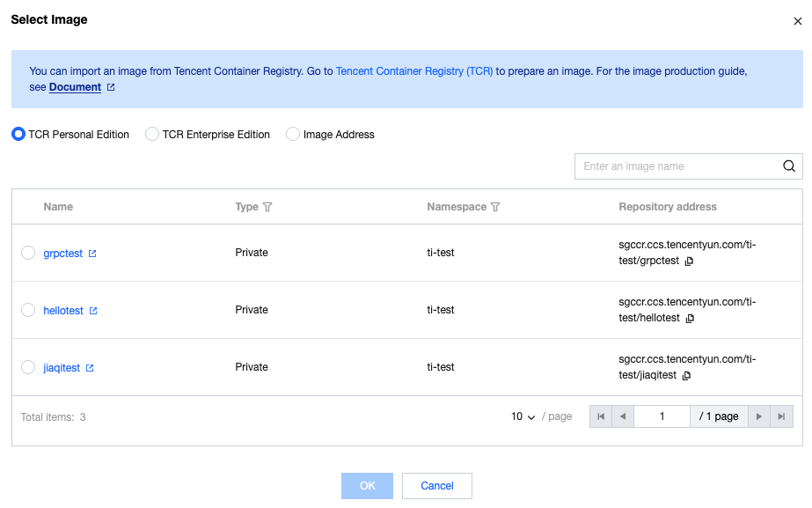This screenshot has height=508, width=812.
Task: Choose the jiaqitest image radio button
Action: click(x=28, y=367)
